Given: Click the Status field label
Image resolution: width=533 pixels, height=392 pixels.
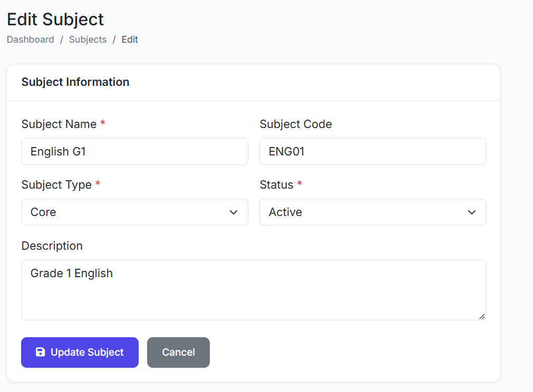Looking at the screenshot, I should [276, 185].
